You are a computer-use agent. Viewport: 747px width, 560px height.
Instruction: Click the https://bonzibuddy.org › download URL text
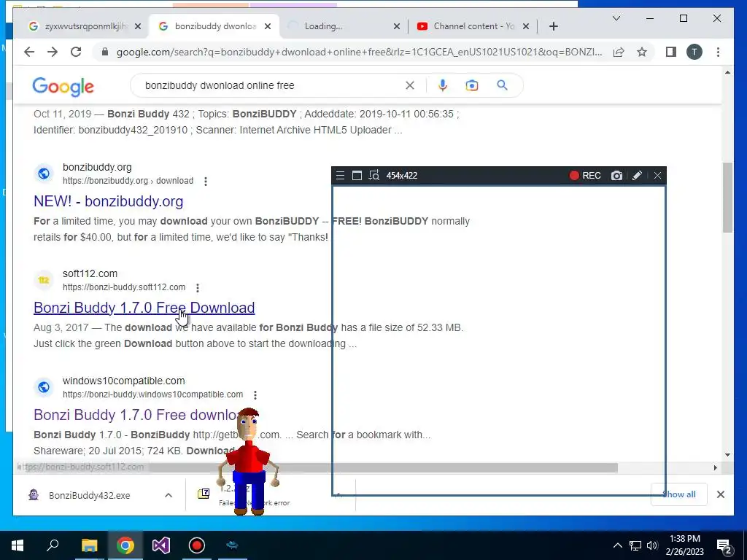128,181
